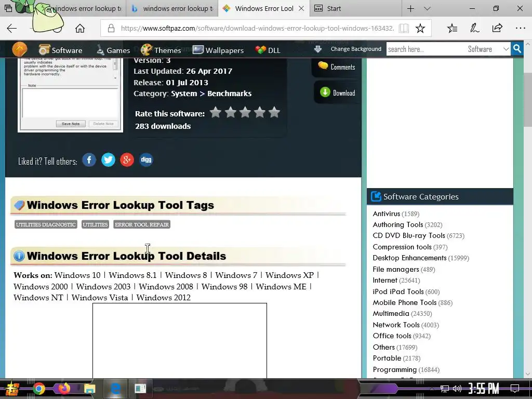Open File Explorer from the taskbar
This screenshot has width=532, height=399.
point(90,389)
